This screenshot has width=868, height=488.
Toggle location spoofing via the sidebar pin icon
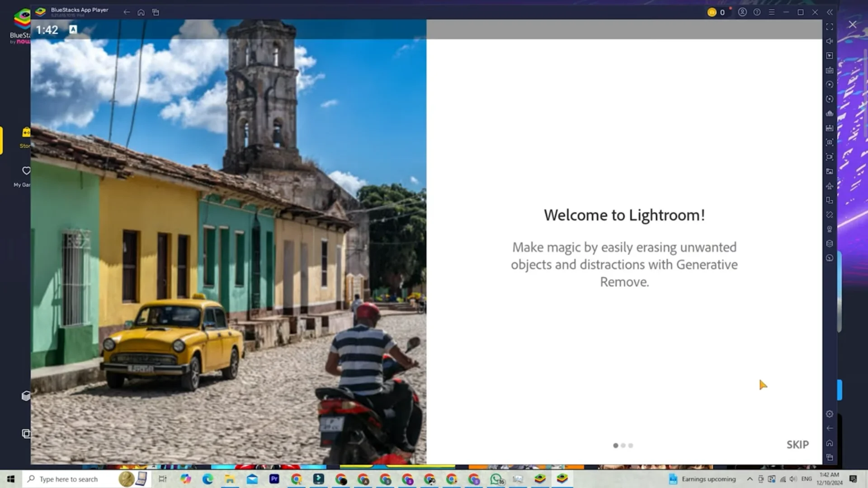[x=830, y=229]
